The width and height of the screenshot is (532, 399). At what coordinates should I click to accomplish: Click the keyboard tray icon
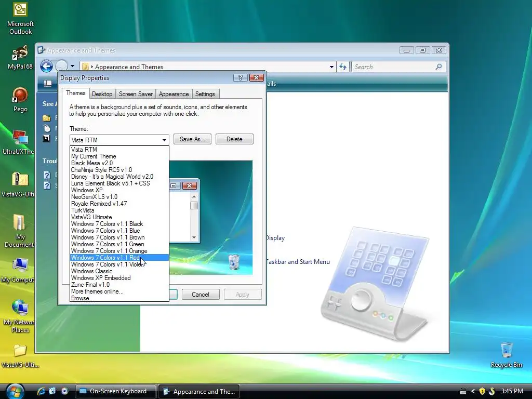point(463,392)
